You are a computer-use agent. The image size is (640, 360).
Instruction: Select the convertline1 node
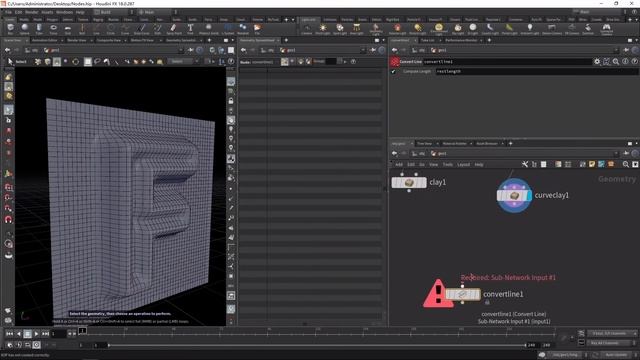point(463,294)
